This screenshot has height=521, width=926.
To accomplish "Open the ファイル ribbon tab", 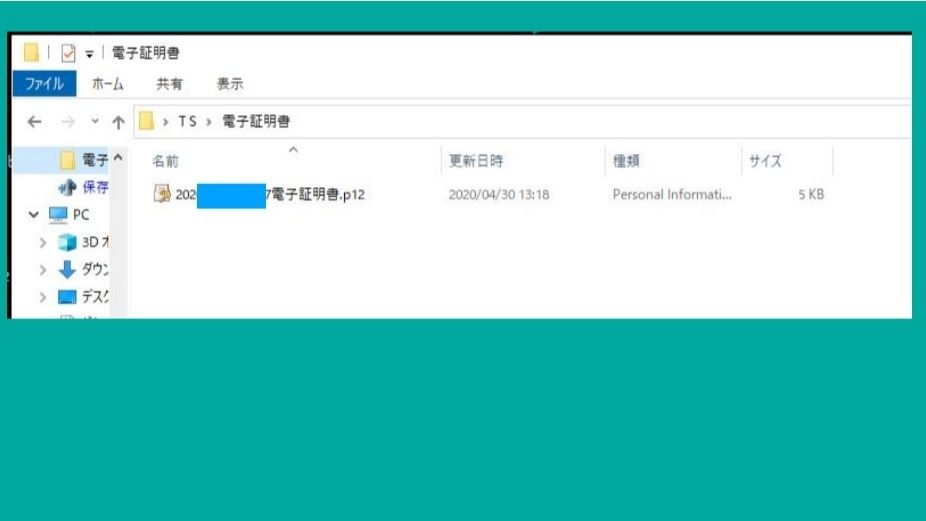I will [44, 84].
